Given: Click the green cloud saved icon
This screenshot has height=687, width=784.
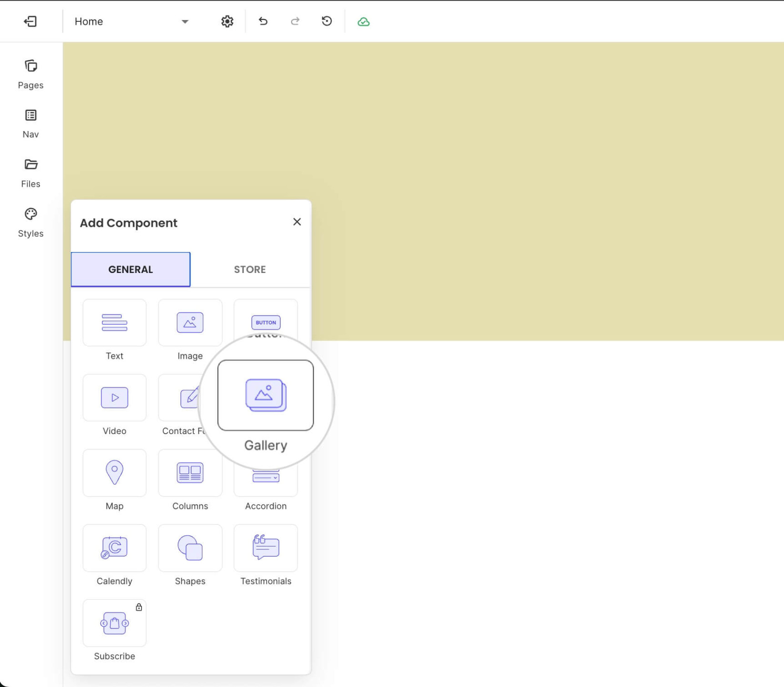Looking at the screenshot, I should coord(363,22).
